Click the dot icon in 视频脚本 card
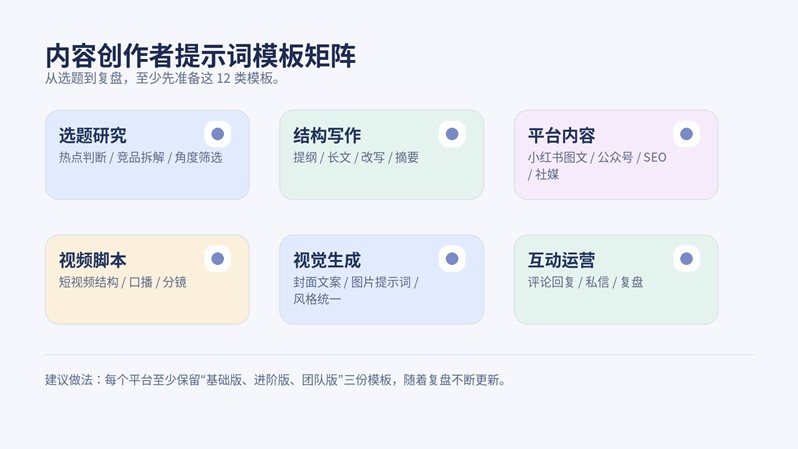 tap(217, 259)
